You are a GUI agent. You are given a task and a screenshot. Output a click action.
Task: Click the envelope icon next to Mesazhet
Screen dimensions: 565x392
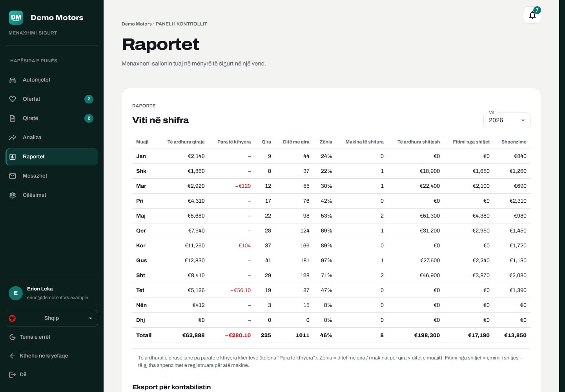[13, 176]
